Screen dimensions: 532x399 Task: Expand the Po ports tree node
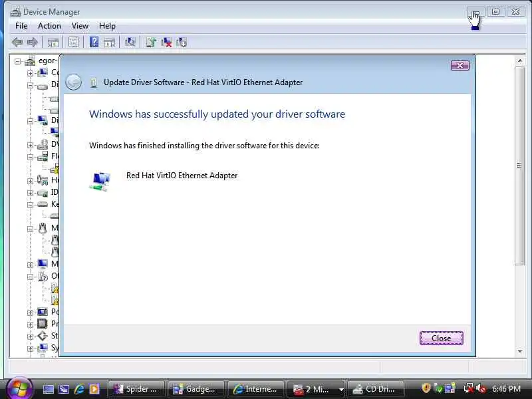[x=30, y=313]
